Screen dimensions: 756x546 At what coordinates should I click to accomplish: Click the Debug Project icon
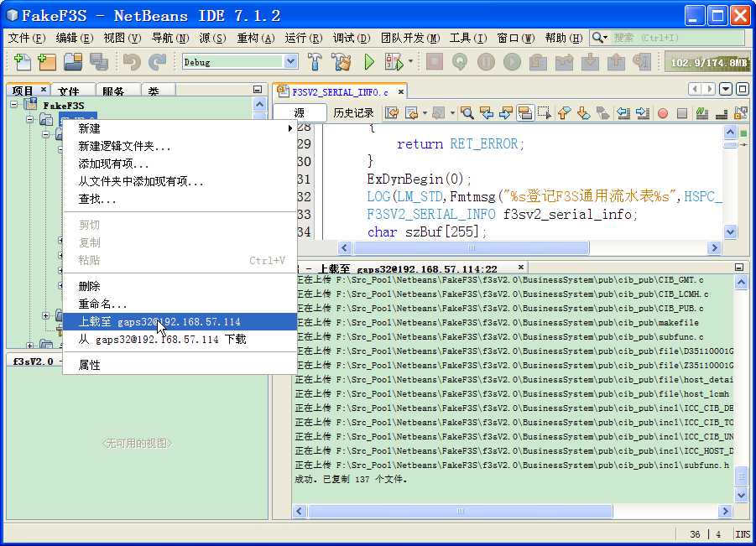click(394, 62)
